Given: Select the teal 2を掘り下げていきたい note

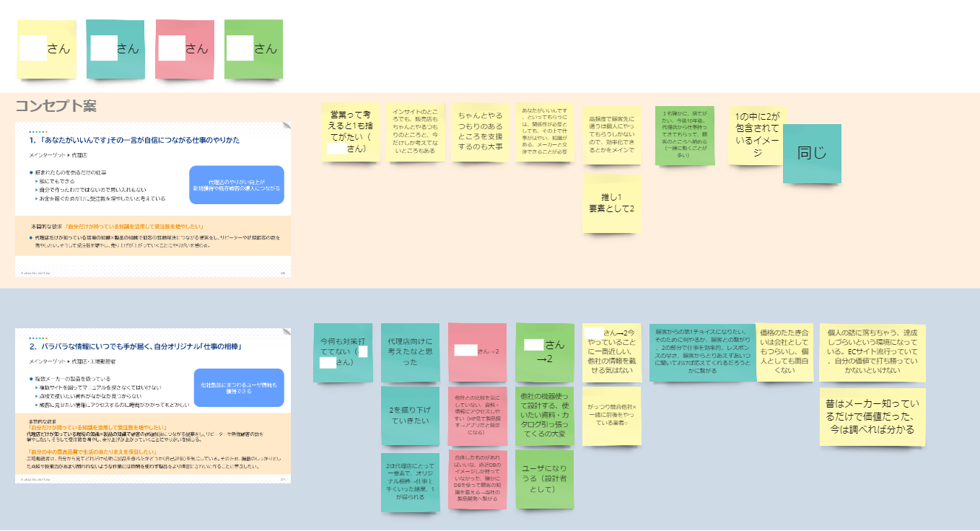Looking at the screenshot, I should 410,416.
